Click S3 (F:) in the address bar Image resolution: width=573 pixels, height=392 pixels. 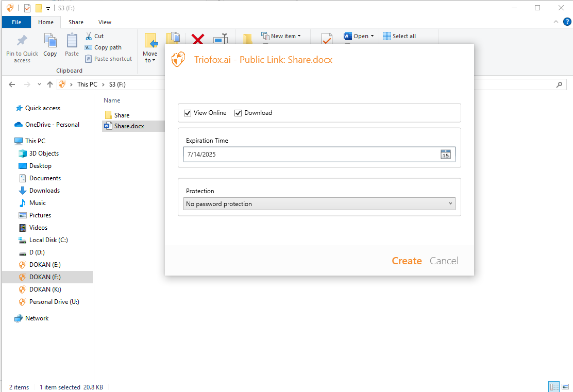click(x=117, y=84)
